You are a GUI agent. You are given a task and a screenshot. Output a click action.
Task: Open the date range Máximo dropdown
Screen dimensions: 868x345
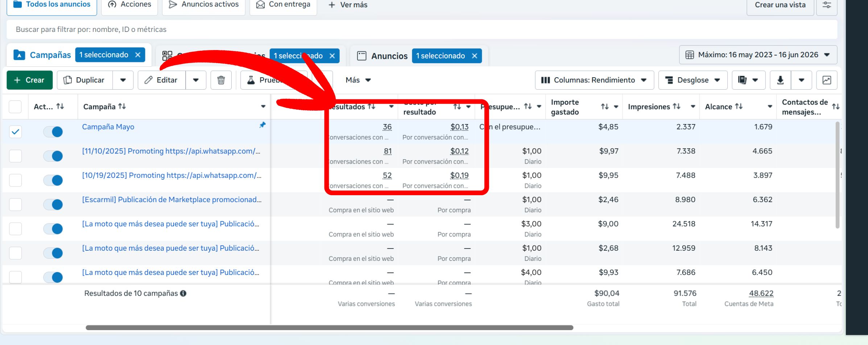pyautogui.click(x=758, y=55)
